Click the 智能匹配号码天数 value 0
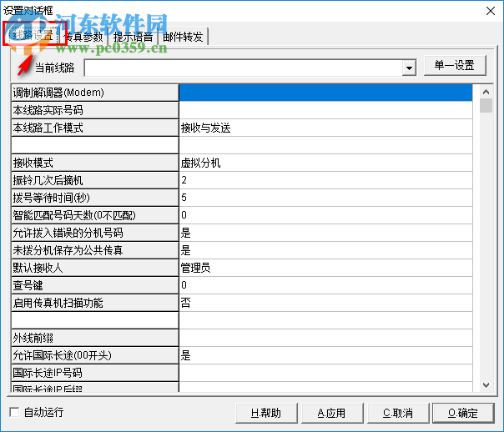The height and width of the screenshot is (432, 504). [325, 215]
